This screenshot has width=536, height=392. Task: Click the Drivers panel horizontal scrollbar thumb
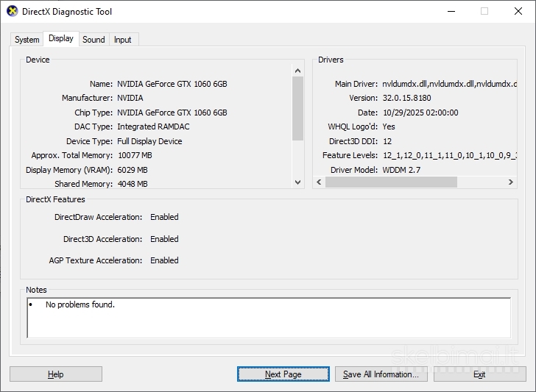tap(391, 182)
